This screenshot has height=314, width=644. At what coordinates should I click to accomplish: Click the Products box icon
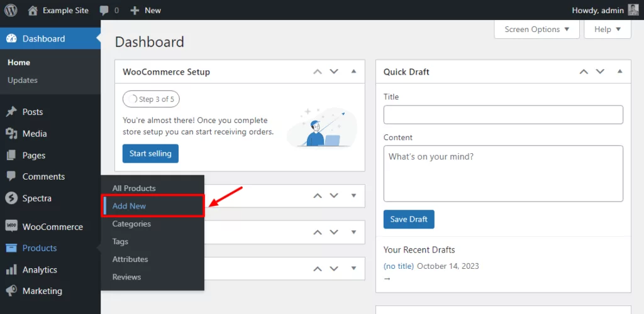pos(11,248)
